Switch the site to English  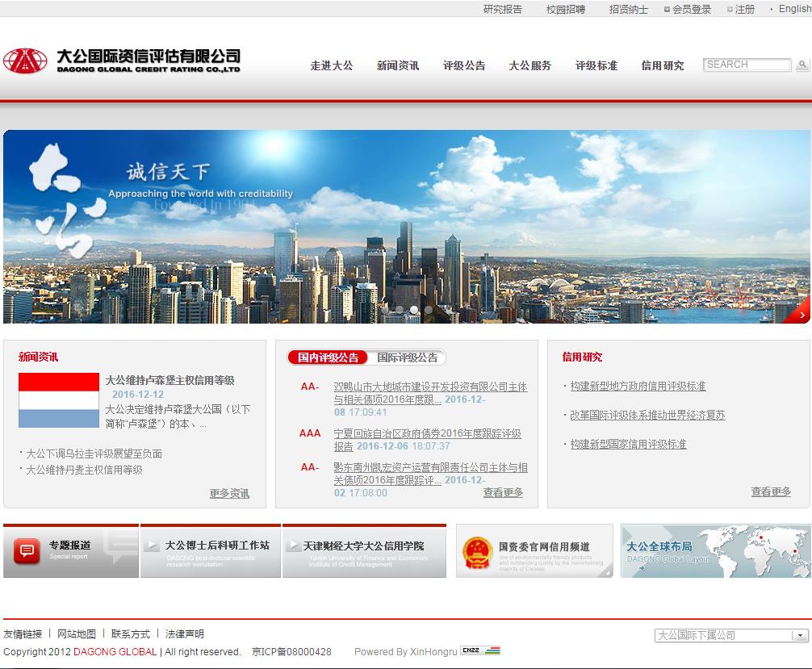click(x=795, y=9)
